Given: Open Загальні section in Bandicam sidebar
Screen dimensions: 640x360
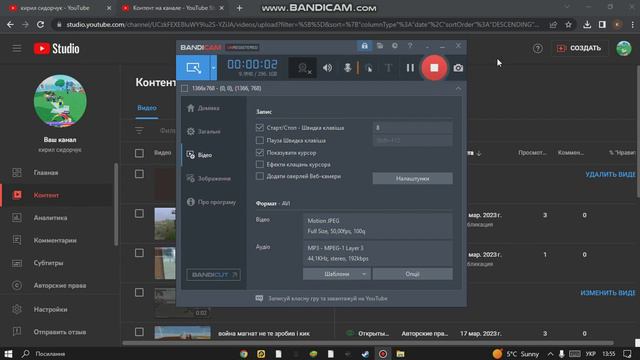Looking at the screenshot, I should point(204,131).
